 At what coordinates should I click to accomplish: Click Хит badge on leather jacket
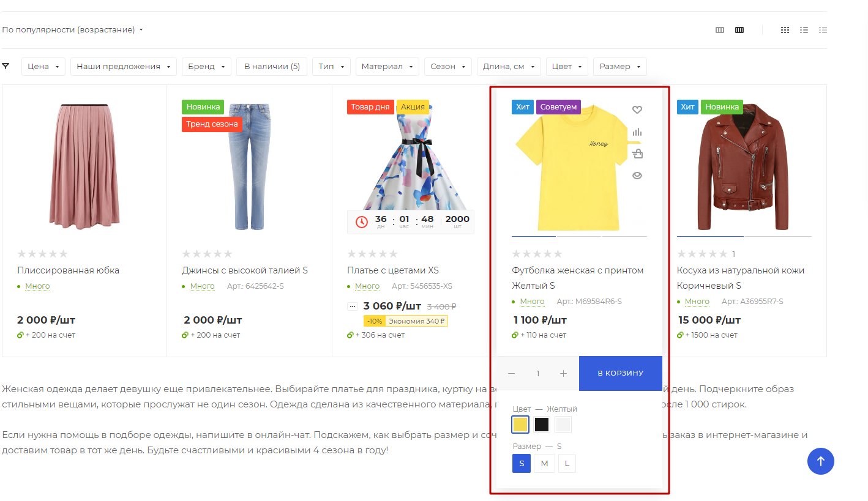click(688, 107)
